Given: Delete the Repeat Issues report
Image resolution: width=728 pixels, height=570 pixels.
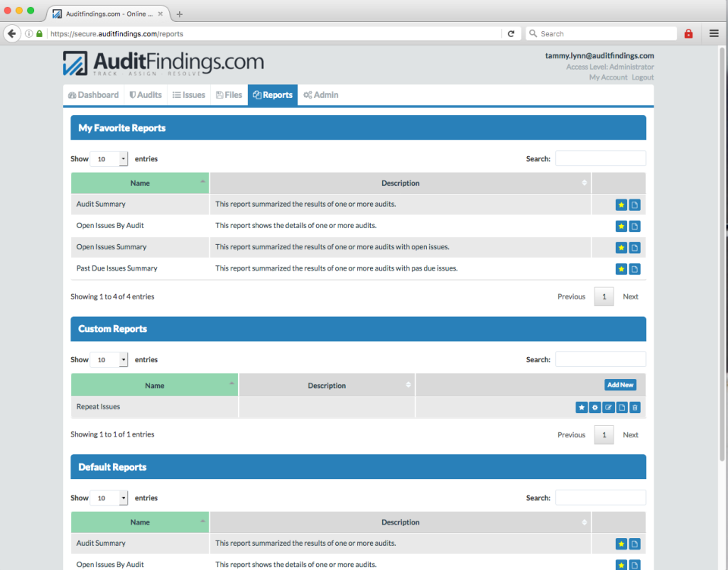Looking at the screenshot, I should pos(635,407).
